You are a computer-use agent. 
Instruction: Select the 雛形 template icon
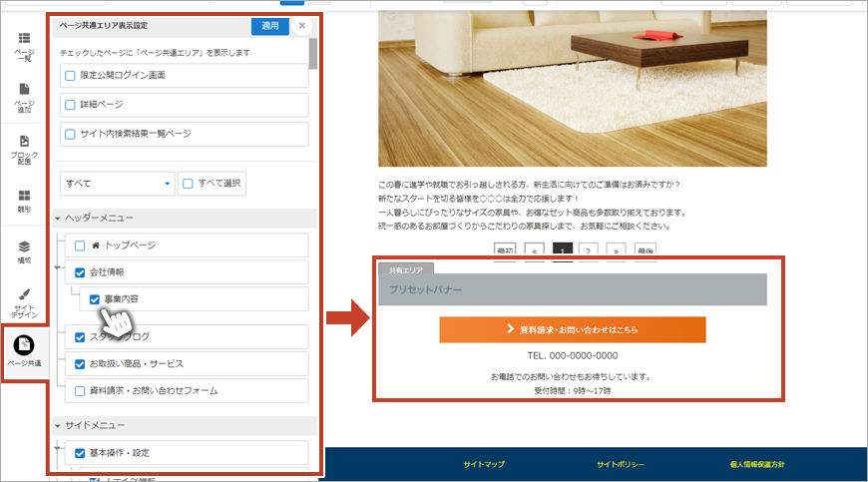[x=23, y=201]
